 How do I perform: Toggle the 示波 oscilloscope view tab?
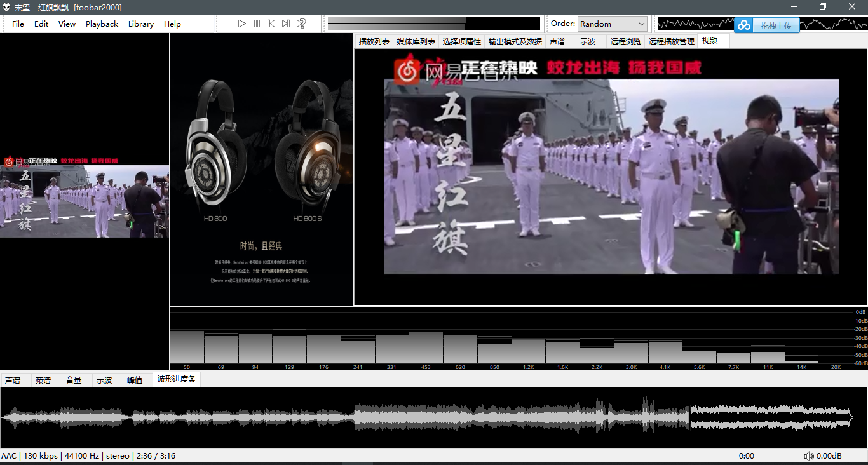point(104,379)
